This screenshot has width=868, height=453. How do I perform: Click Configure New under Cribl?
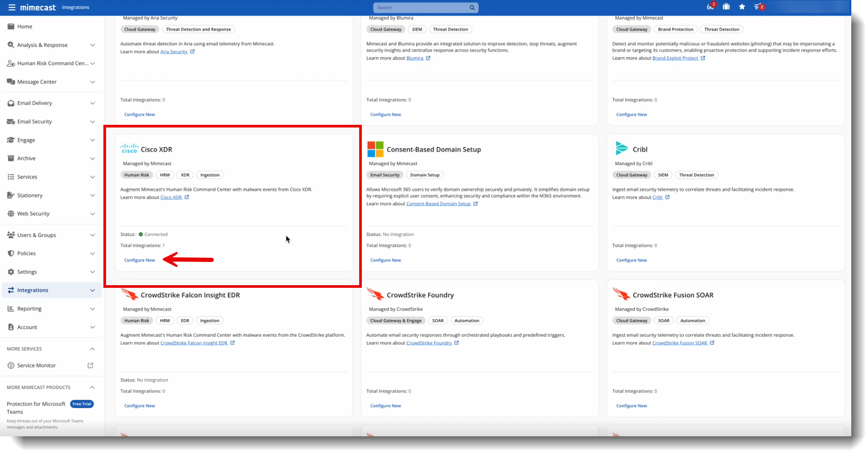point(632,260)
